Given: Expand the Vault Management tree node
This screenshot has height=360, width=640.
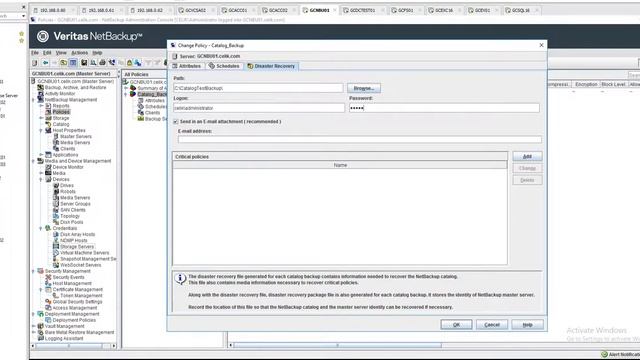Looking at the screenshot, I should [x=34, y=326].
